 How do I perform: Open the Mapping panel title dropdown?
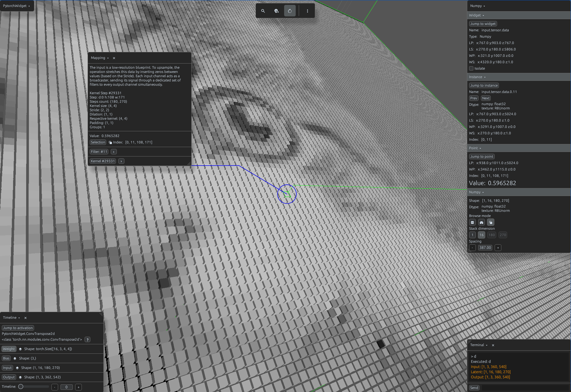tap(100, 58)
